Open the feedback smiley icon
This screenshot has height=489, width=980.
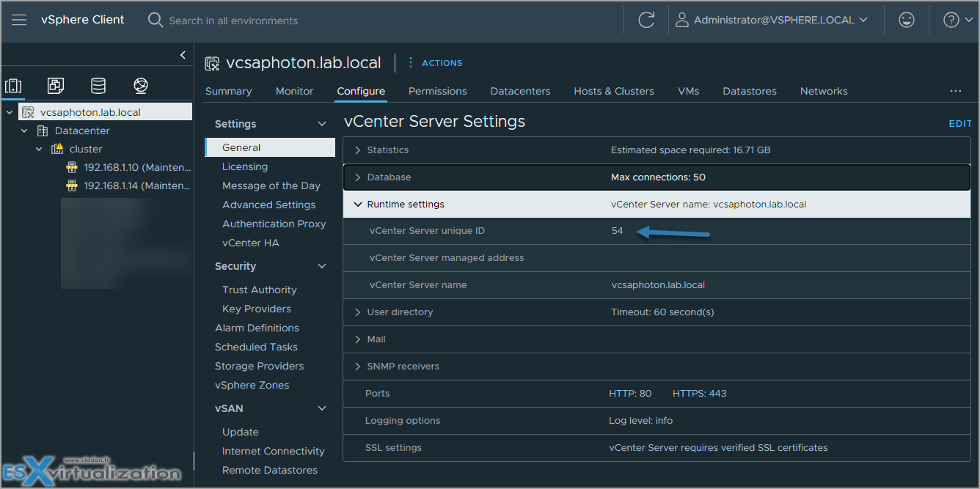click(907, 20)
